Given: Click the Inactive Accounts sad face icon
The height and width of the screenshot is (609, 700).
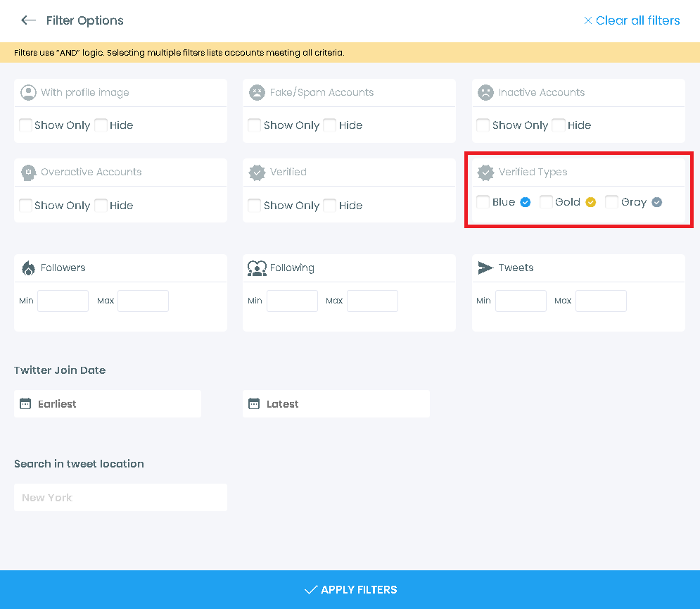Looking at the screenshot, I should click(x=485, y=92).
